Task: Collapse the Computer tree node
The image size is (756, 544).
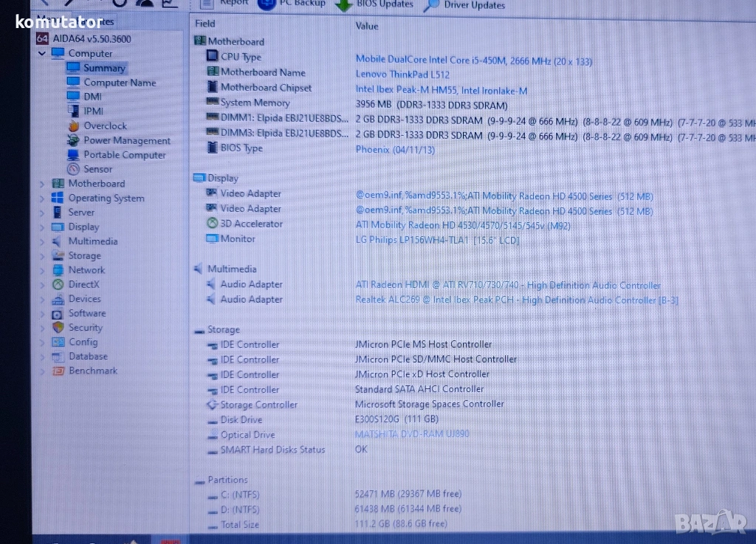Action: click(42, 53)
